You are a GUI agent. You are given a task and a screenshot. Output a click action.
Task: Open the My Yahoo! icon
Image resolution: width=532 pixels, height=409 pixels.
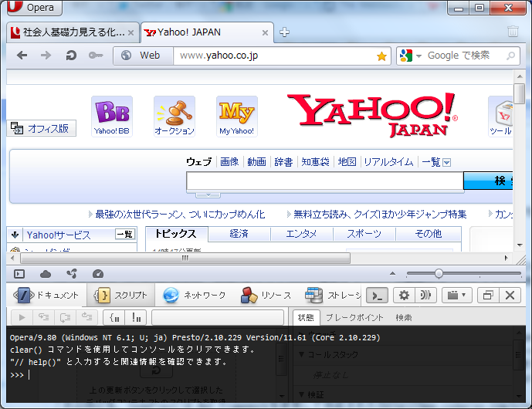point(237,117)
